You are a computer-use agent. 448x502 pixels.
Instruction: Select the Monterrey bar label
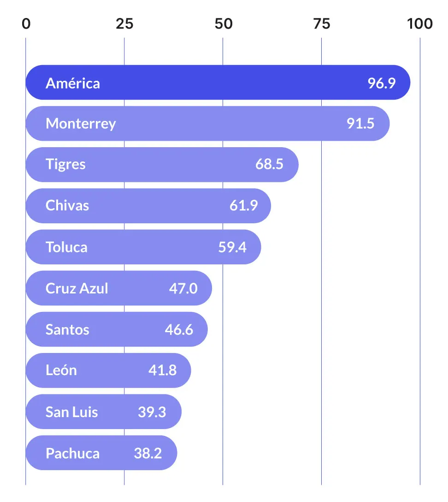81,124
